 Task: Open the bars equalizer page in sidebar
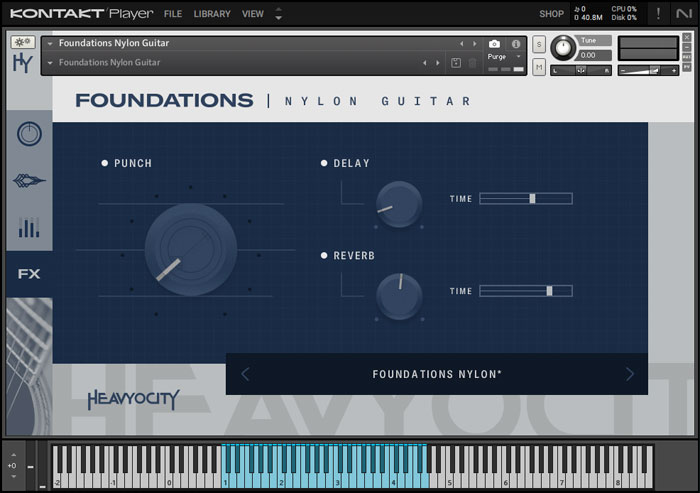tap(29, 227)
